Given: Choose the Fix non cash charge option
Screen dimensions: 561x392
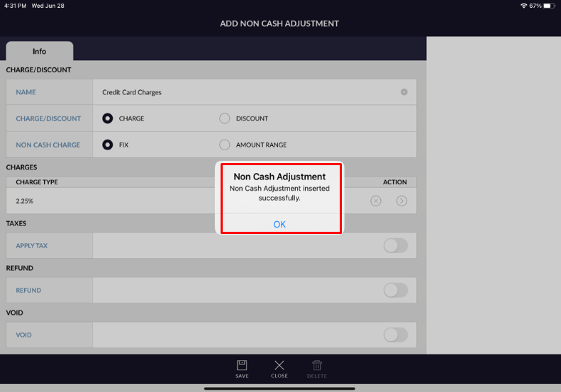Looking at the screenshot, I should (108, 145).
